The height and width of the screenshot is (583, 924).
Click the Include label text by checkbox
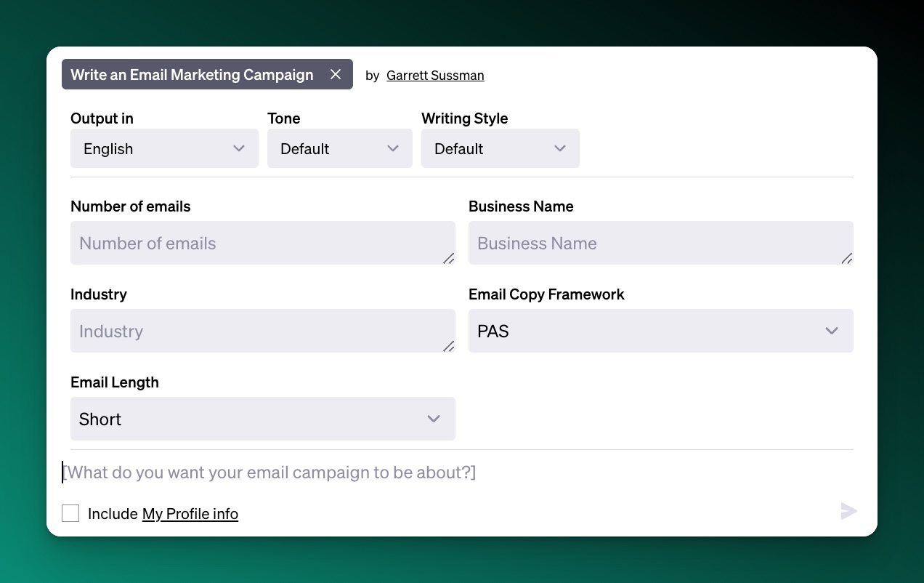[113, 514]
